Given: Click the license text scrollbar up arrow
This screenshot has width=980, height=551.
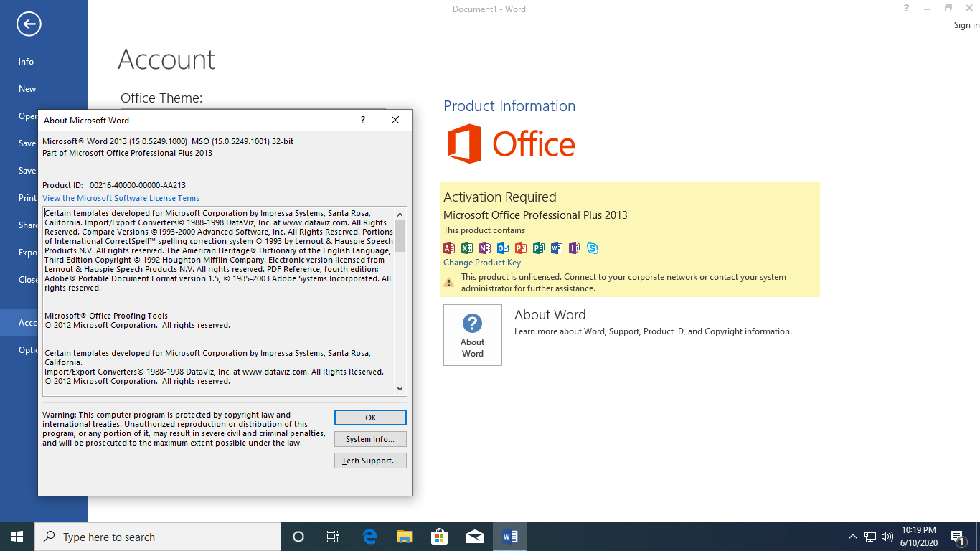Looking at the screenshot, I should point(400,214).
